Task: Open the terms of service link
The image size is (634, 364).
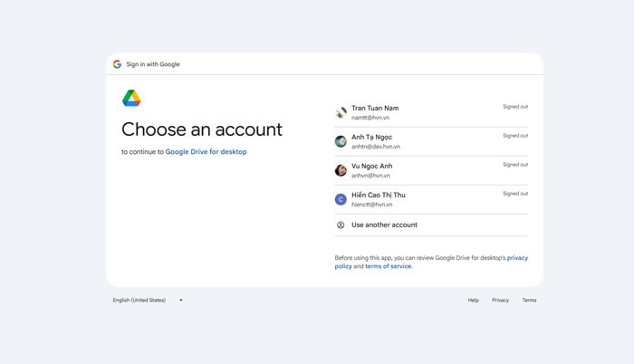Action: (x=388, y=266)
